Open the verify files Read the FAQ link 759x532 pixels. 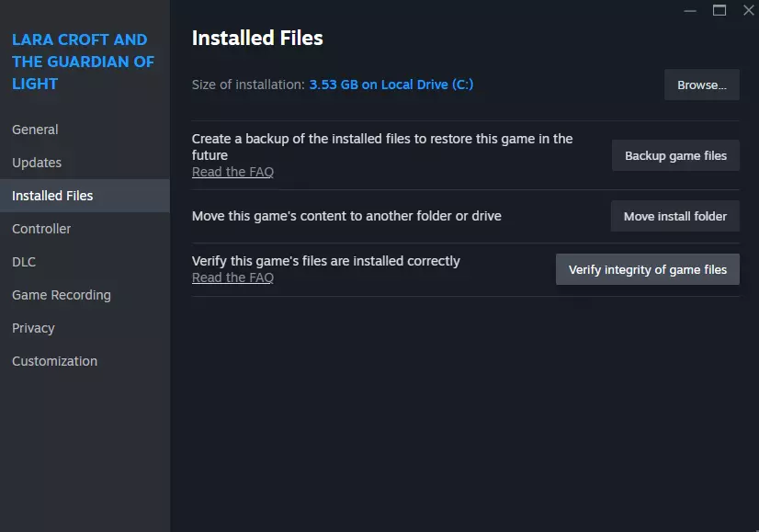tap(232, 277)
